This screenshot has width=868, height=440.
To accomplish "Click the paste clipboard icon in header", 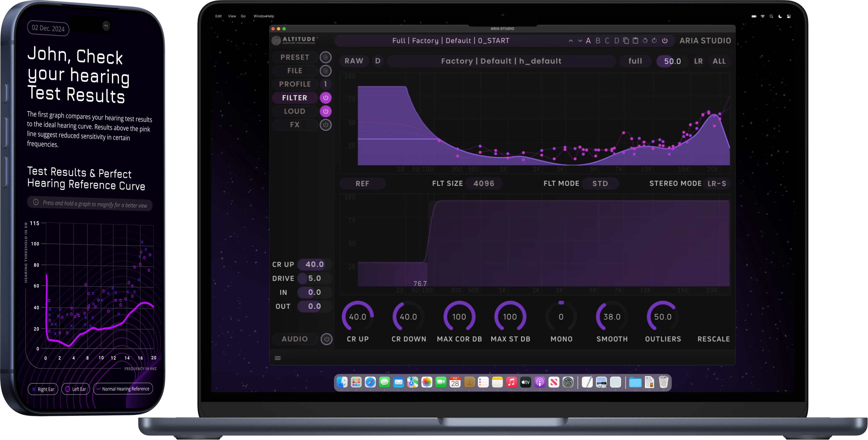I will point(635,41).
